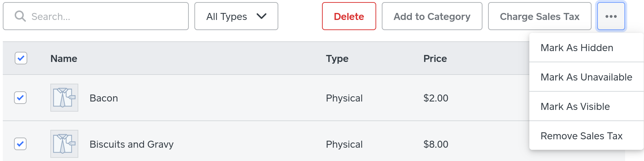Select Mark As Visible option
This screenshot has height=161, width=644.
(x=575, y=107)
